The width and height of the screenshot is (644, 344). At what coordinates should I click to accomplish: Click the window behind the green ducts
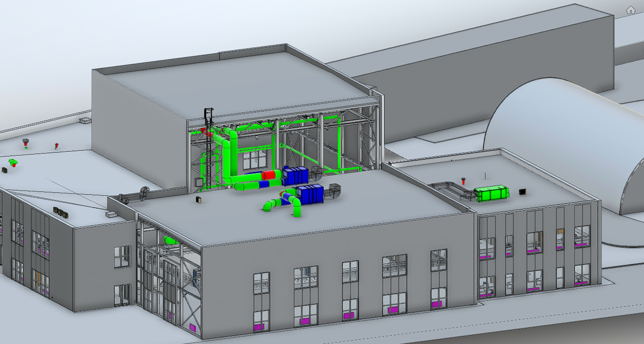[x=255, y=159]
